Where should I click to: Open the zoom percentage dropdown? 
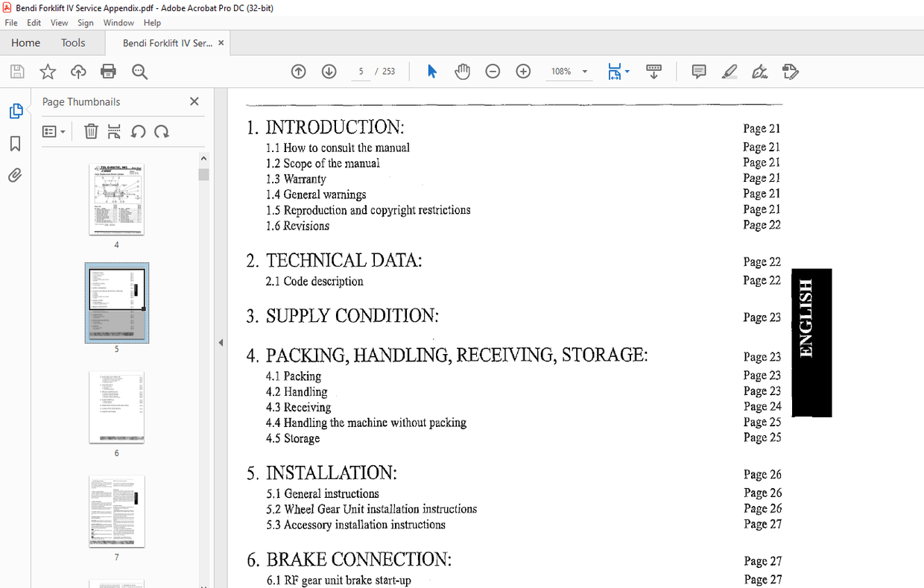point(583,71)
